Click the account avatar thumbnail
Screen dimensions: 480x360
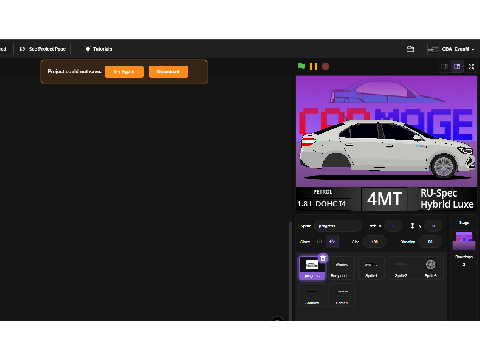pyautogui.click(x=433, y=49)
